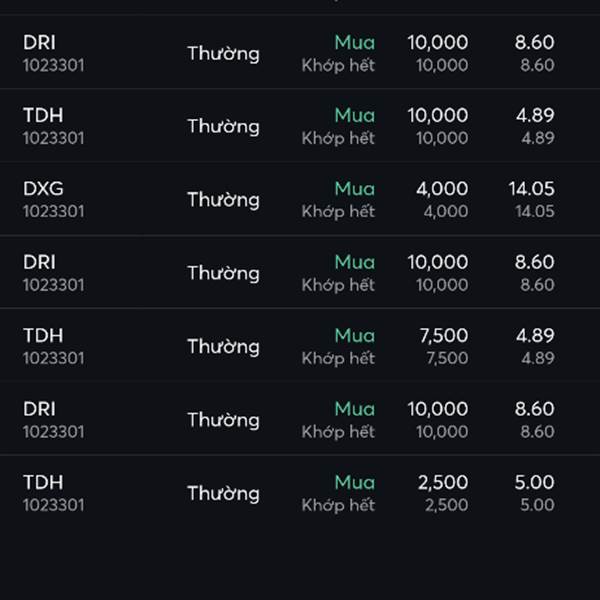The image size is (600, 600).
Task: Tap Mua label on DXG row
Action: click(354, 189)
